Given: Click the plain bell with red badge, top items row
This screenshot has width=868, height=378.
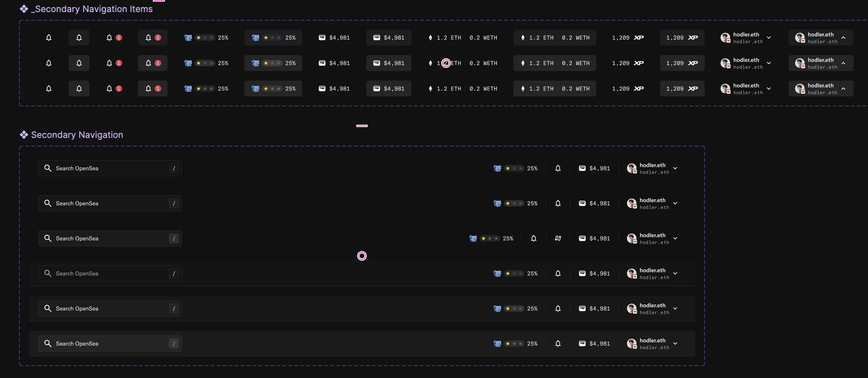Looking at the screenshot, I should (114, 37).
